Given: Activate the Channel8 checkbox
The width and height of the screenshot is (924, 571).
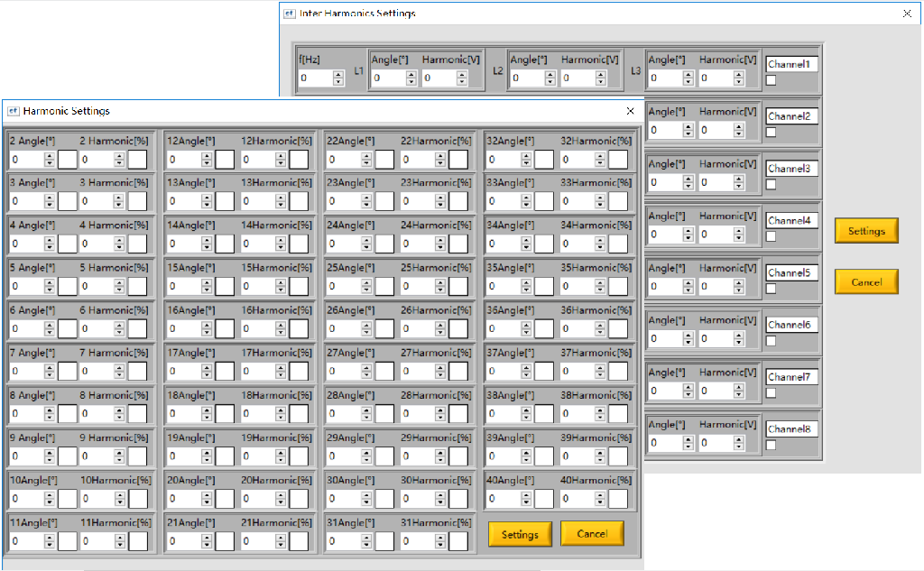Looking at the screenshot, I should point(771,445).
